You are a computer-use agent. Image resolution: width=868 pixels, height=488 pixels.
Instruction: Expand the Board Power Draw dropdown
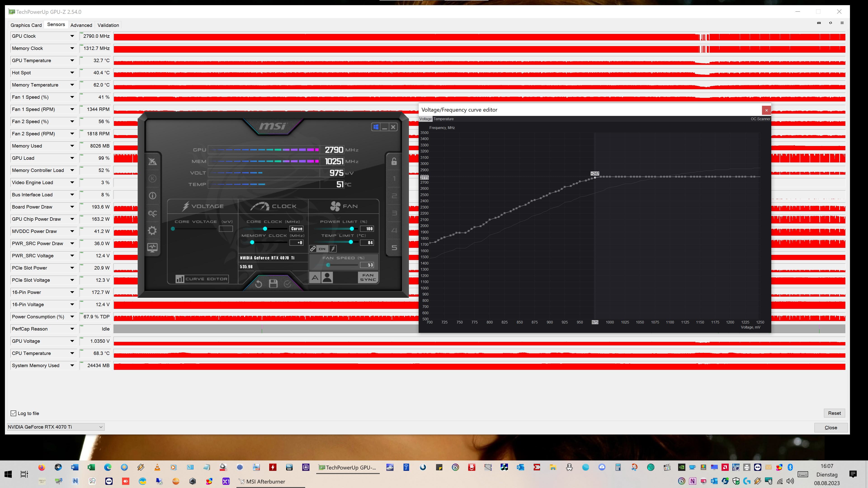72,207
